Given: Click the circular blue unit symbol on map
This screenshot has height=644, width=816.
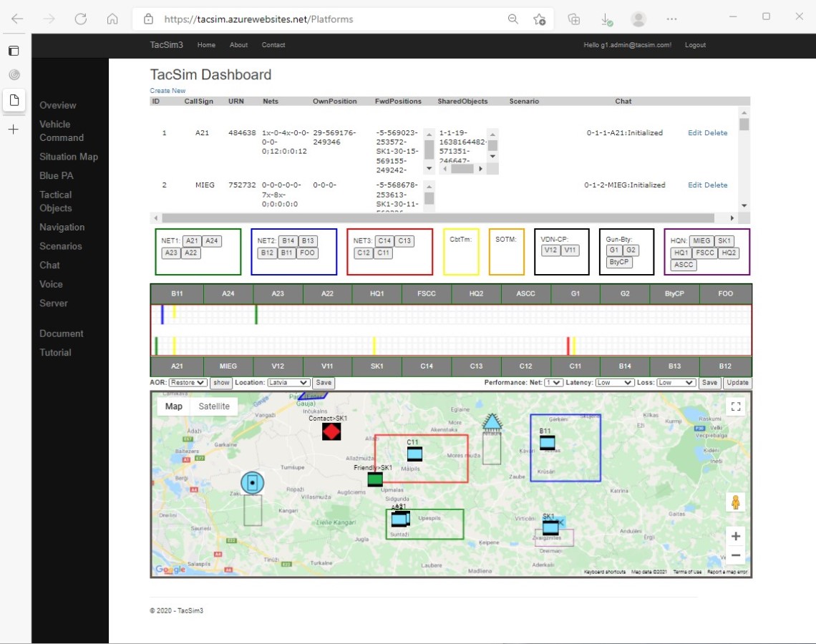Looking at the screenshot, I should point(252,483).
